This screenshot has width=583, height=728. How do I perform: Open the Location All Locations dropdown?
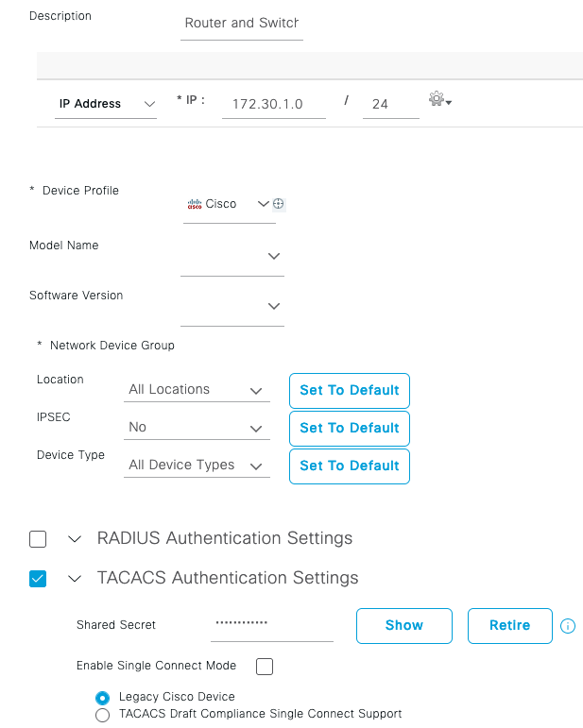197,390
